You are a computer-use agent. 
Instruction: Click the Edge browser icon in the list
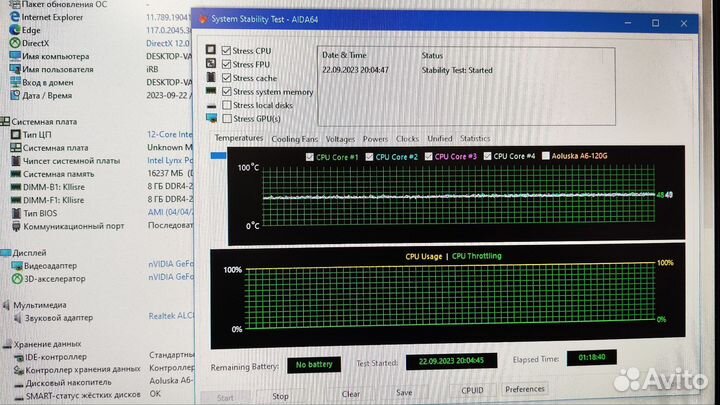tap(15, 30)
